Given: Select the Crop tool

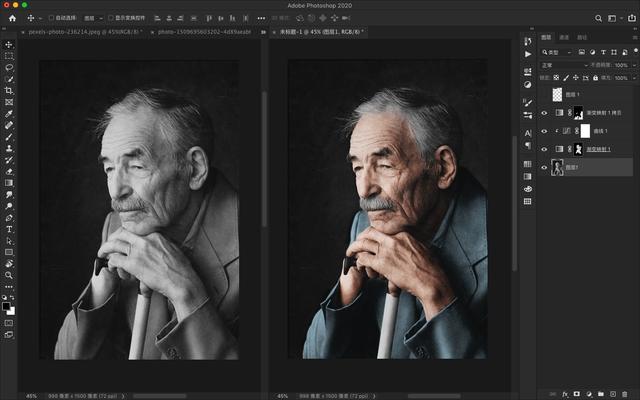Looking at the screenshot, I should [9, 91].
